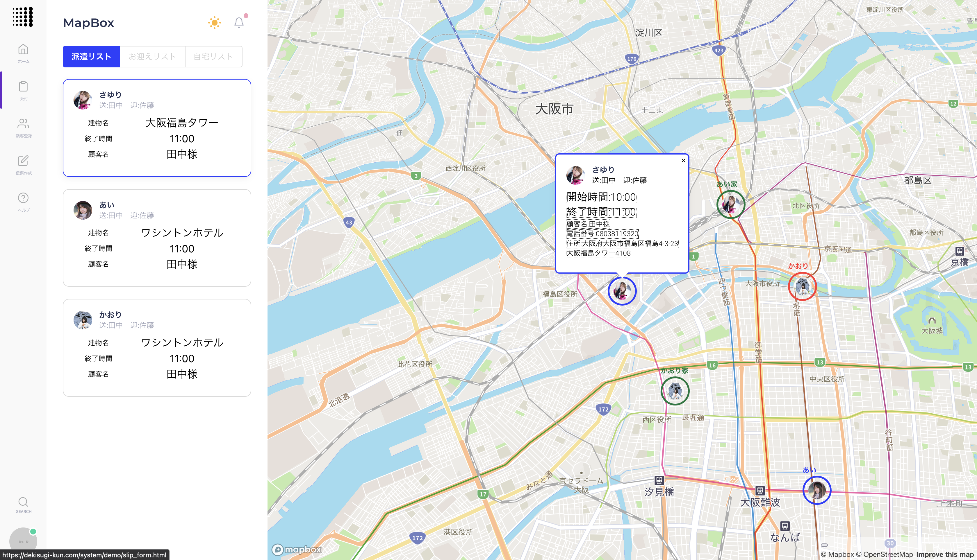Select the かおり dispatch card
Image resolution: width=977 pixels, height=560 pixels.
[157, 348]
